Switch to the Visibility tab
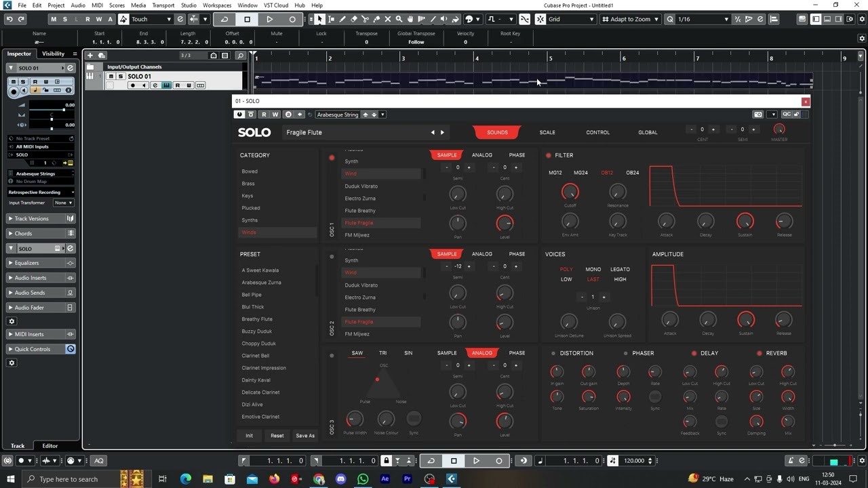868x488 pixels. pyautogui.click(x=53, y=54)
